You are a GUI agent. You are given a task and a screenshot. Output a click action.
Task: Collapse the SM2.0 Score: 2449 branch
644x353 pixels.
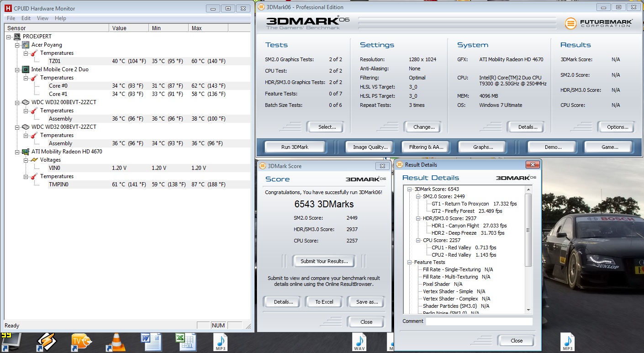[418, 196]
